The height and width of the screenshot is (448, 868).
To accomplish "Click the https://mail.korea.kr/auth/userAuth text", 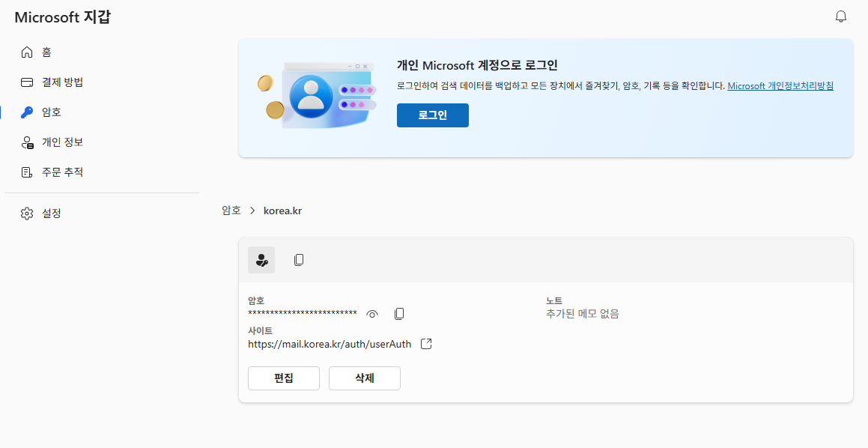I will pyautogui.click(x=330, y=344).
